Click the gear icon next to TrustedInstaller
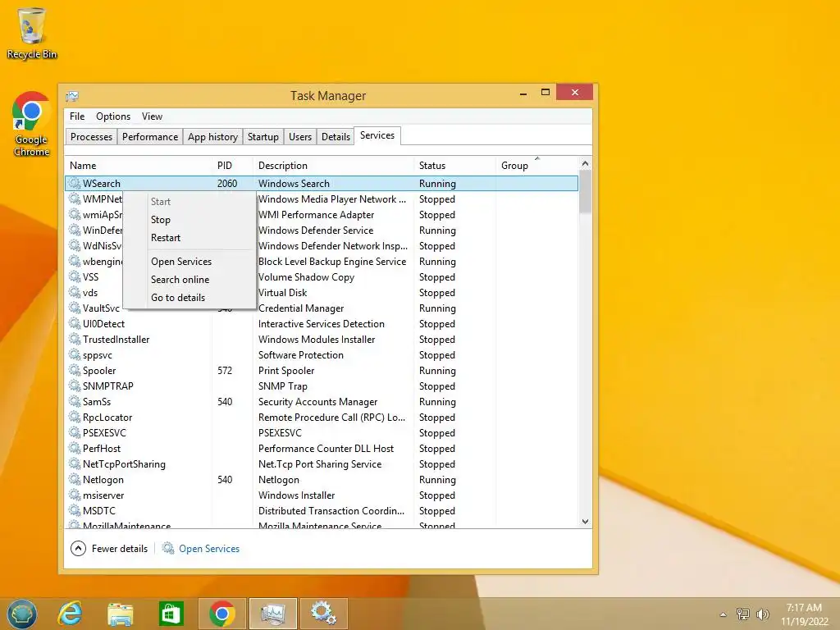840x630 pixels. coord(75,339)
